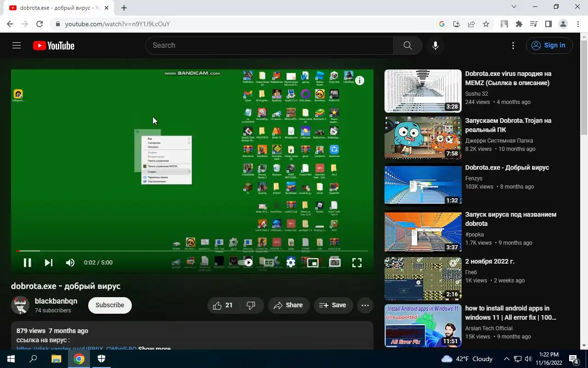This screenshot has height=368, width=588.
Task: Reload the current page
Action: coord(40,24)
